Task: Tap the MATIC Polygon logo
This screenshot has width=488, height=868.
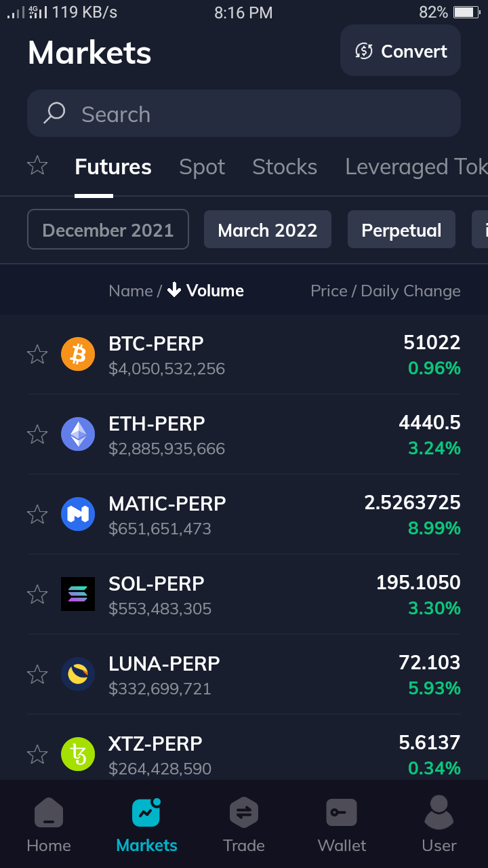Action: point(78,514)
